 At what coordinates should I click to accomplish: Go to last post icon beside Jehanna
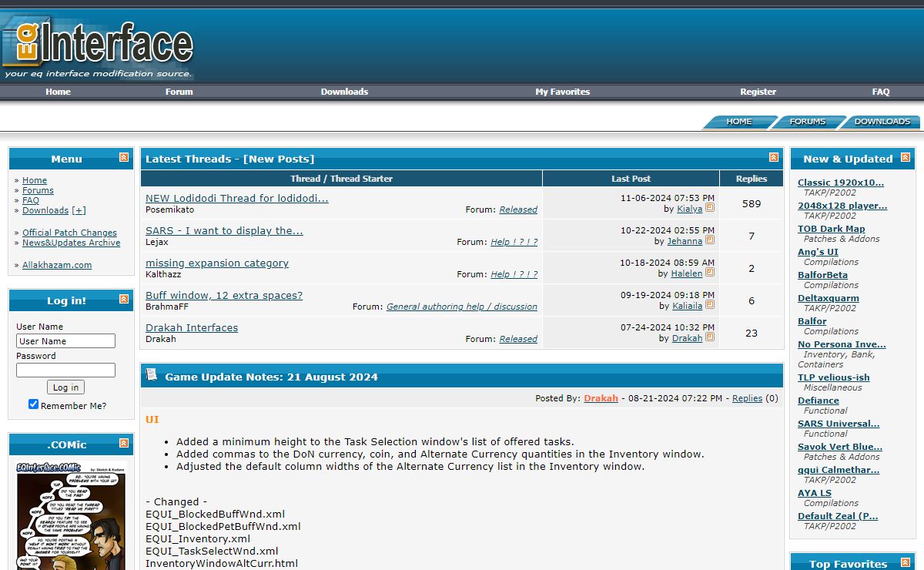710,241
